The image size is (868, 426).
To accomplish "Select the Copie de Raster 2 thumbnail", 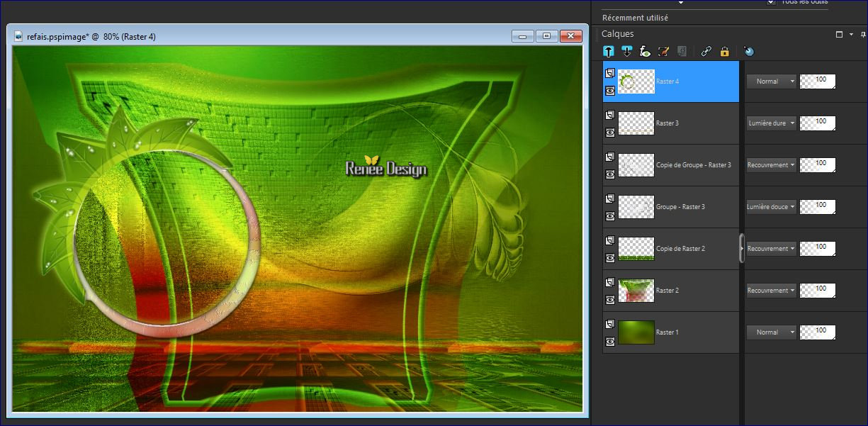I will coord(636,249).
